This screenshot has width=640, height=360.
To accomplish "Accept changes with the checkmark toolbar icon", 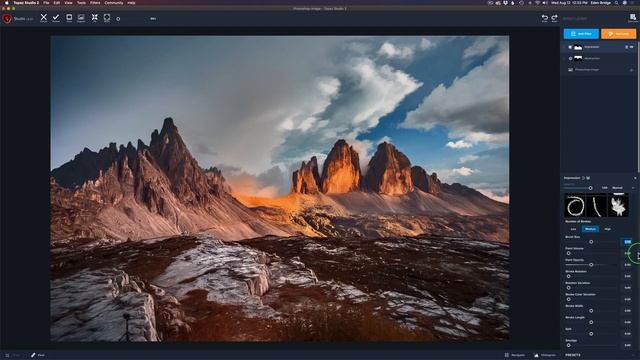I will click(56, 18).
